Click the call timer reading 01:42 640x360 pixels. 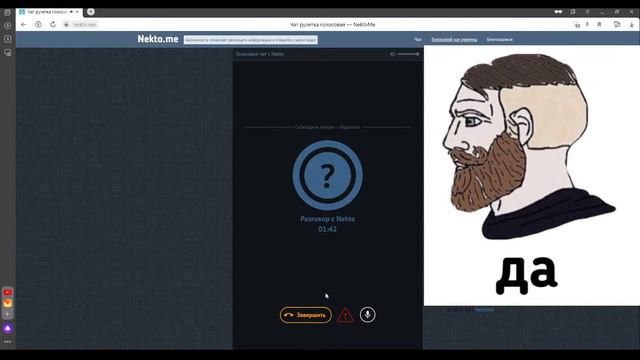tap(327, 229)
